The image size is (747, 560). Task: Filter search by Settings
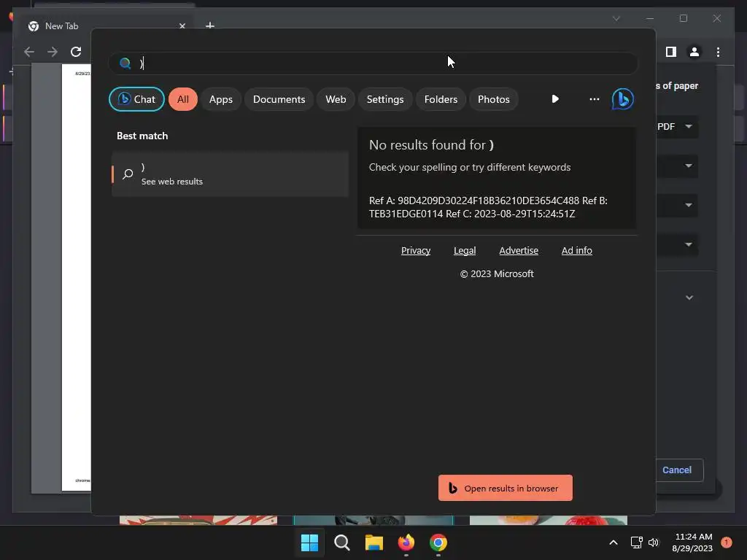coord(385,99)
